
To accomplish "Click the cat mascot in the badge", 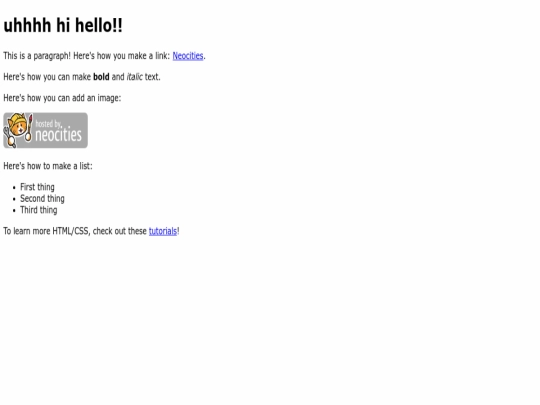I will (17, 130).
